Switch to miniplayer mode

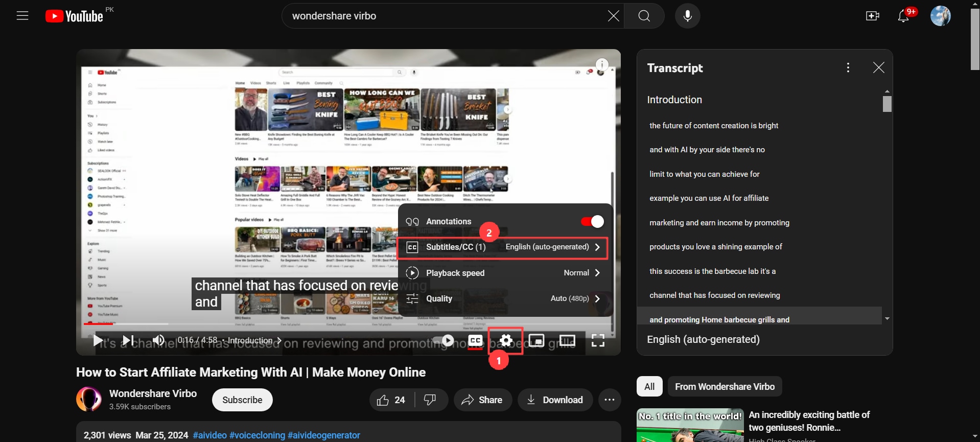pos(536,340)
